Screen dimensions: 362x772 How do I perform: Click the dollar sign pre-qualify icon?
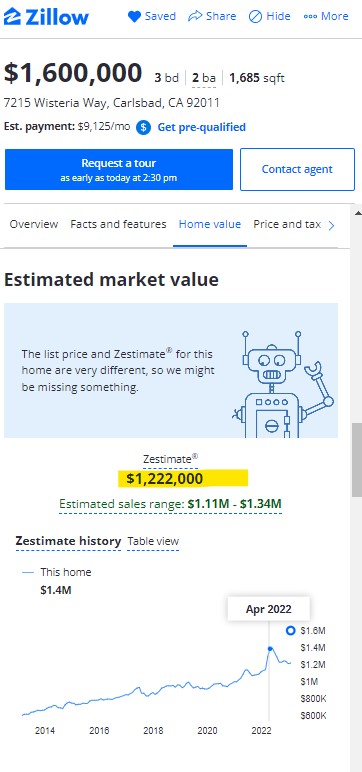click(143, 128)
